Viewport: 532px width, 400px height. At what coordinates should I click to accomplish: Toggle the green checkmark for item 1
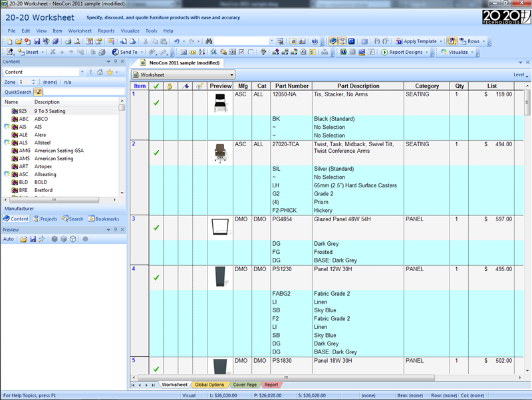(x=156, y=103)
